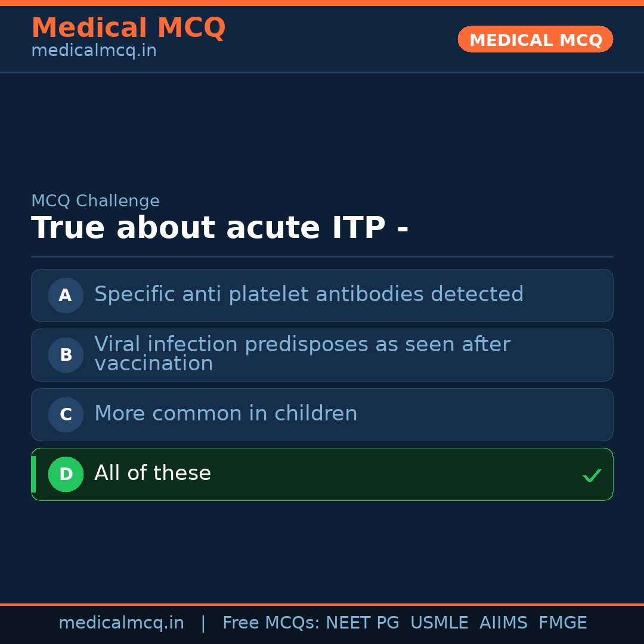Screen dimensions: 644x644
Task: Click the 'True about acute ITP' question
Action: (x=219, y=228)
